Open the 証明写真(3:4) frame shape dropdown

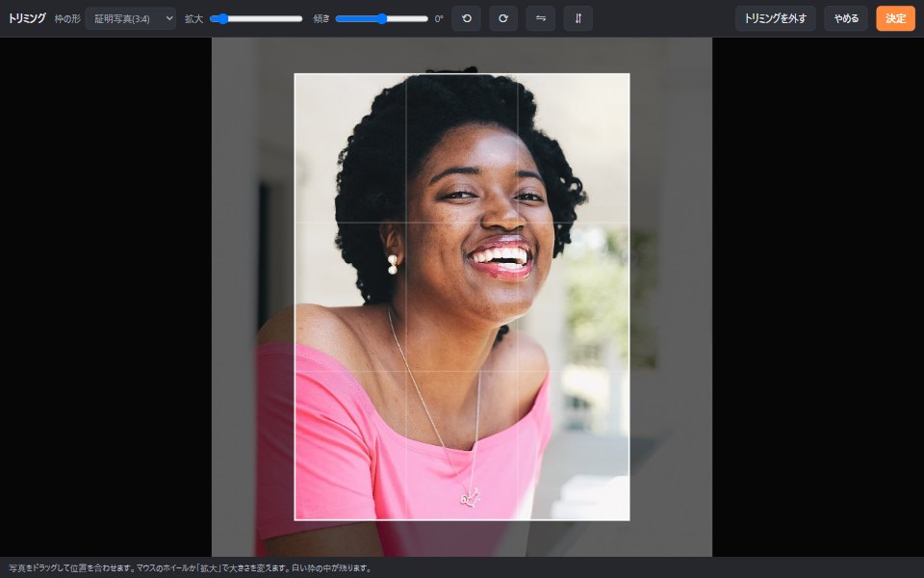coord(131,18)
